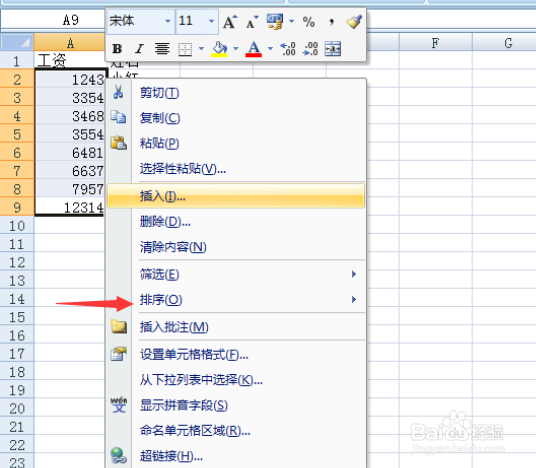The image size is (536, 468).
Task: Click the grow font size icon
Action: pyautogui.click(x=230, y=22)
